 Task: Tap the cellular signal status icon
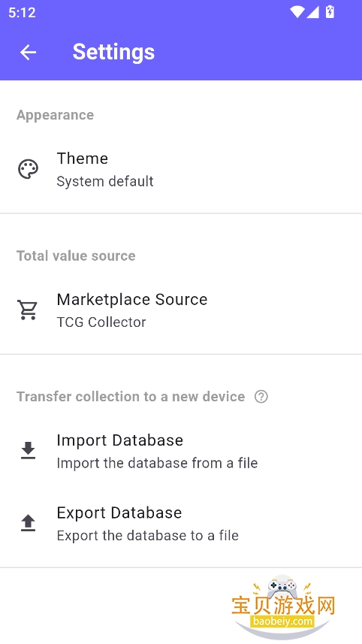(x=312, y=12)
